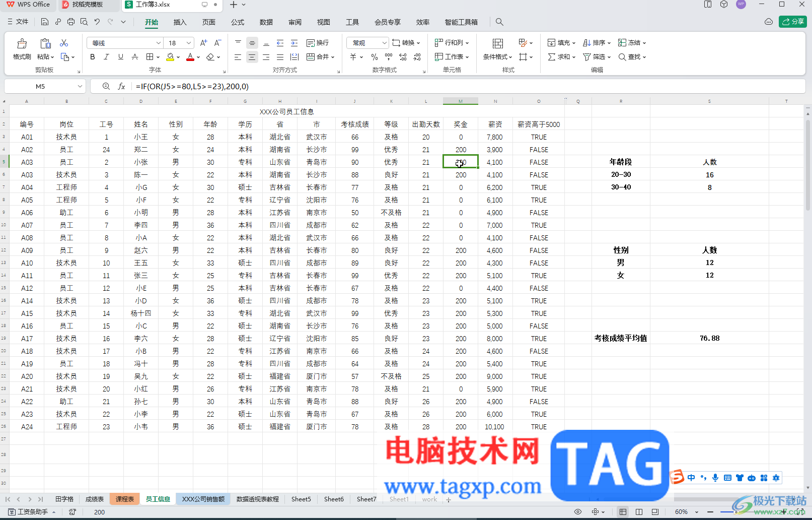Increase font size with A+ icon
812x520 pixels.
tap(203, 43)
